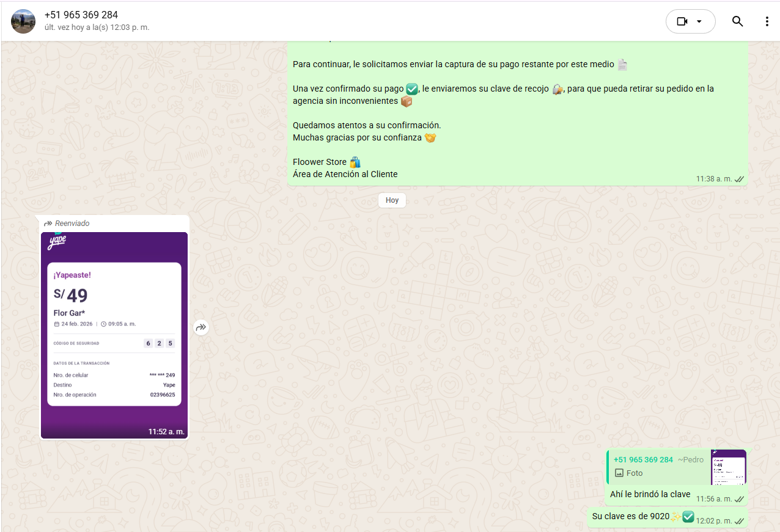This screenshot has height=532, width=780.
Task: Click the "Reenviado" forwarded label
Action: pos(72,224)
